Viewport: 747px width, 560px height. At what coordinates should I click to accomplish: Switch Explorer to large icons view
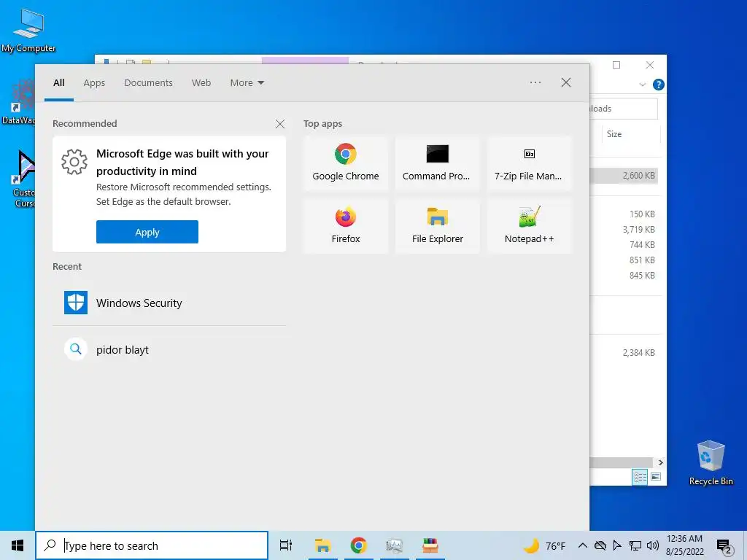(x=656, y=477)
